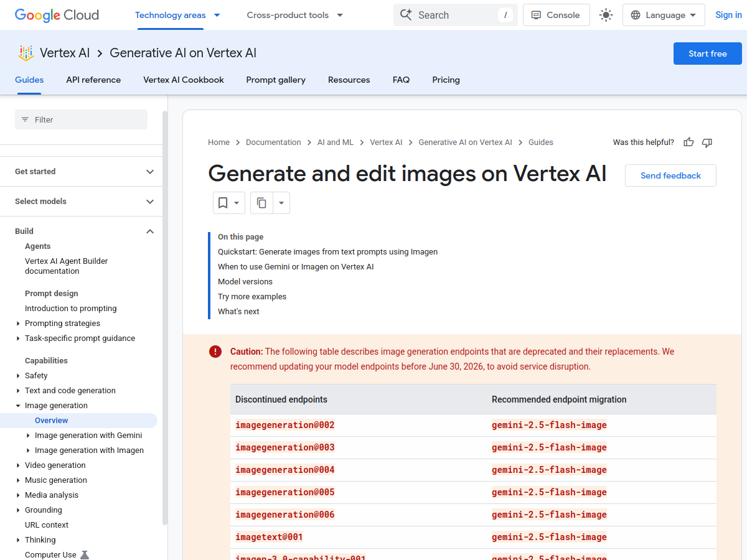Switch to the Pricing tab
Screen dimensions: 747x560
[x=446, y=80]
